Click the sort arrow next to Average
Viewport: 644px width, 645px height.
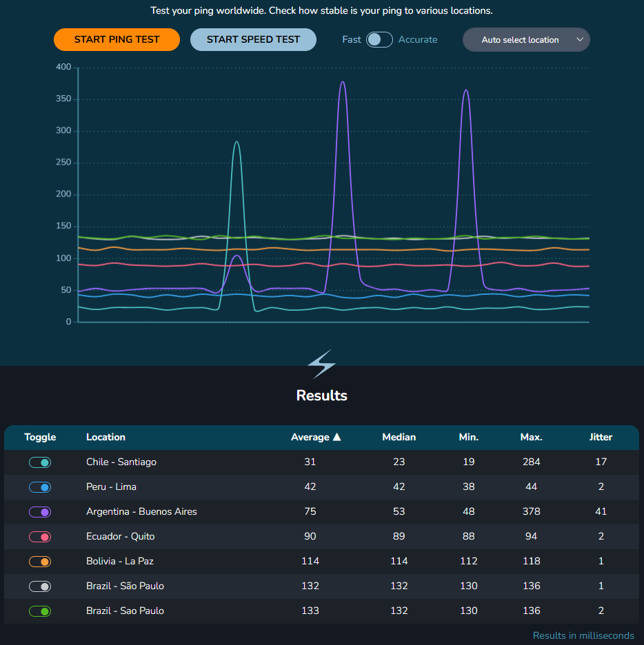(x=336, y=437)
